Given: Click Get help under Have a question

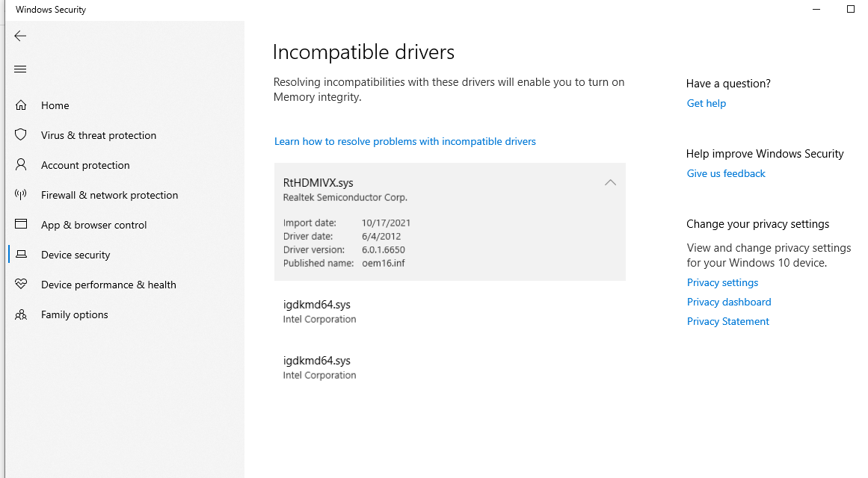Looking at the screenshot, I should pos(706,103).
